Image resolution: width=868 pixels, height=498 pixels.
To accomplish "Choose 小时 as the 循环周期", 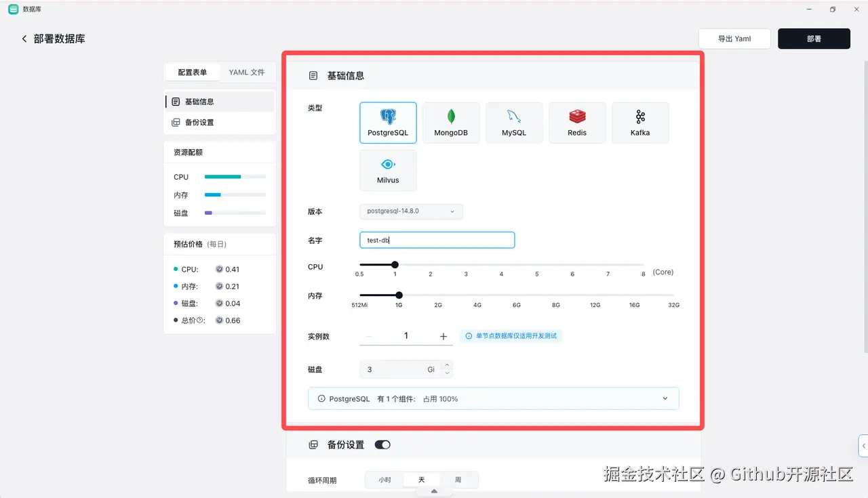I will 384,480.
